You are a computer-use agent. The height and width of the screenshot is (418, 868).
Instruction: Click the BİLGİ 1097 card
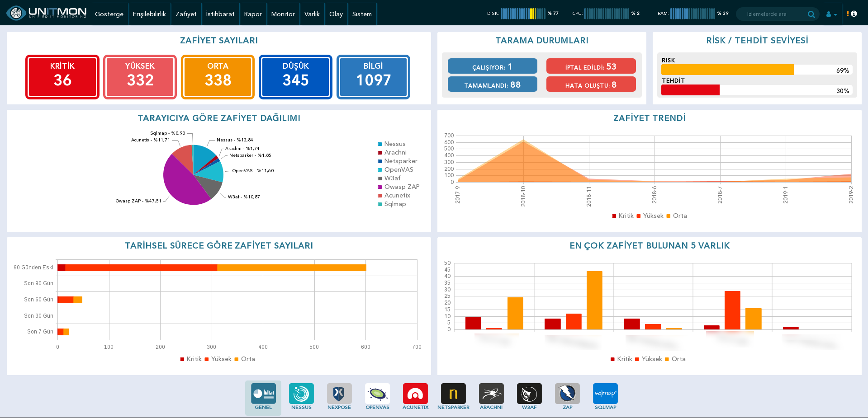coord(374,77)
